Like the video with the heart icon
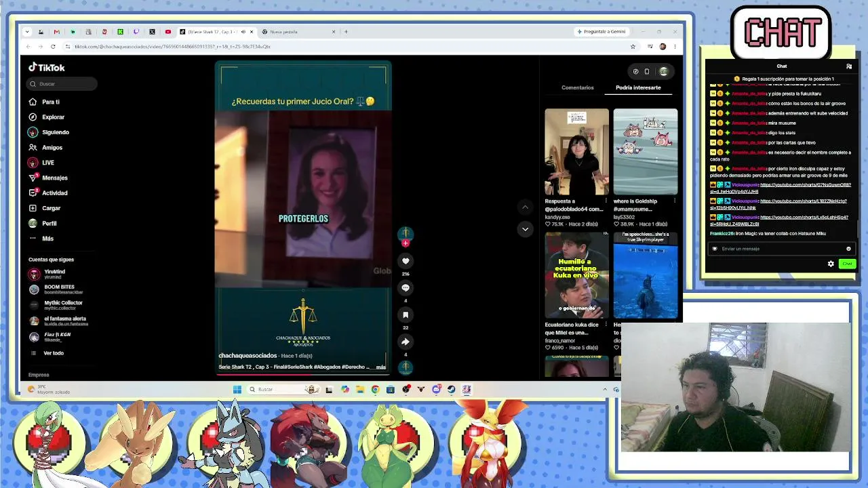868x488 pixels. click(x=406, y=261)
